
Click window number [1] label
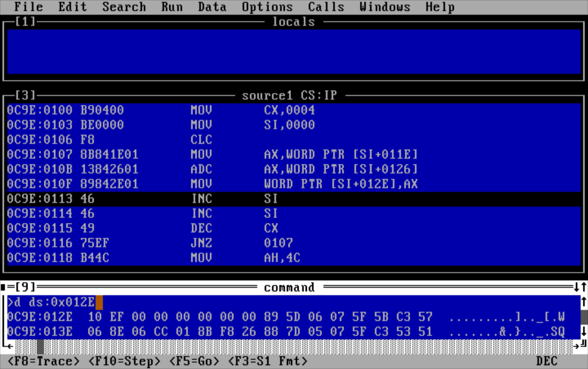25,22
